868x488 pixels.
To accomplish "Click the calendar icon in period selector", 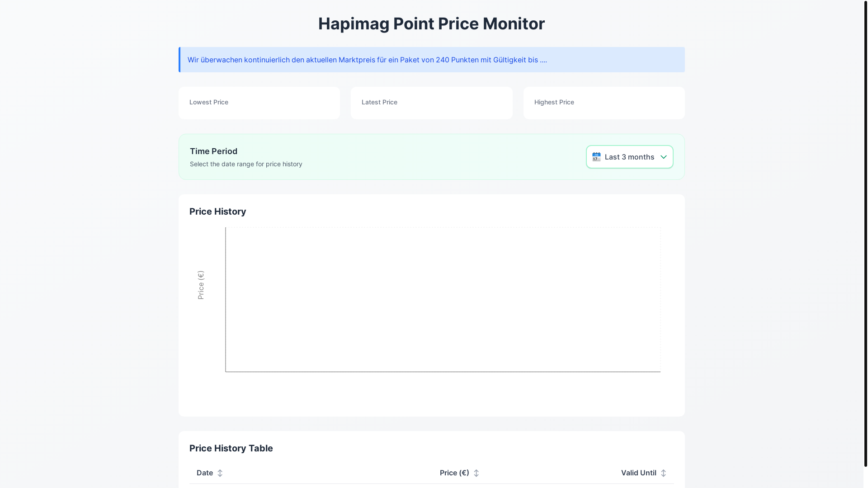I will click(x=596, y=157).
